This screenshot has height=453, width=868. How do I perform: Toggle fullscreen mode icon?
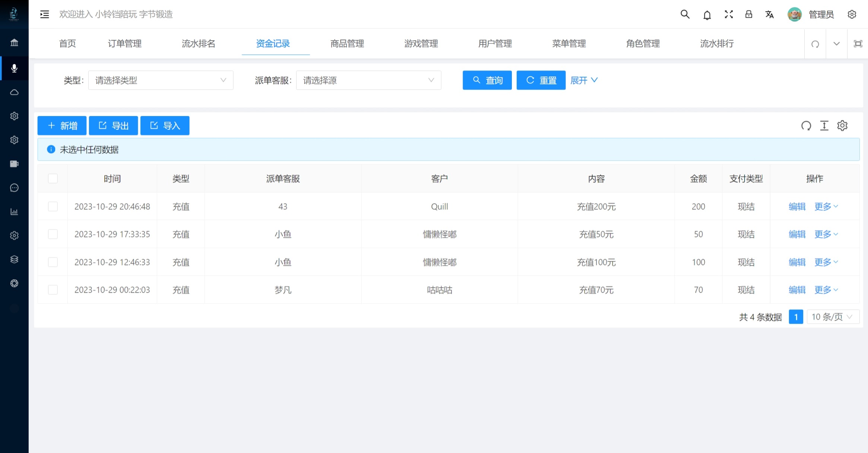[729, 14]
